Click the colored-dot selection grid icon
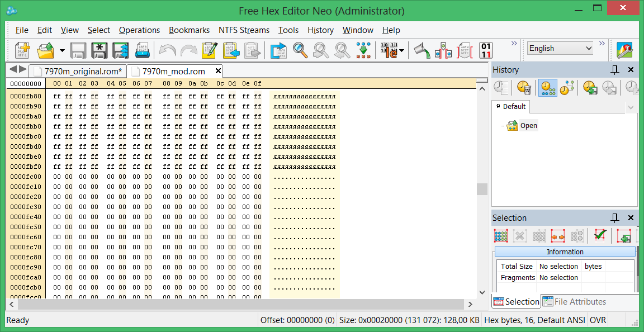Screen dimensions: 644x332 coord(501,236)
